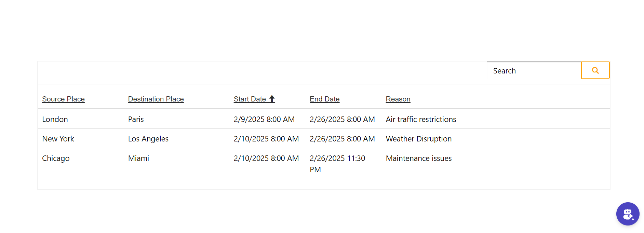Focus the Search text field
This screenshot has width=644, height=233.
(534, 71)
